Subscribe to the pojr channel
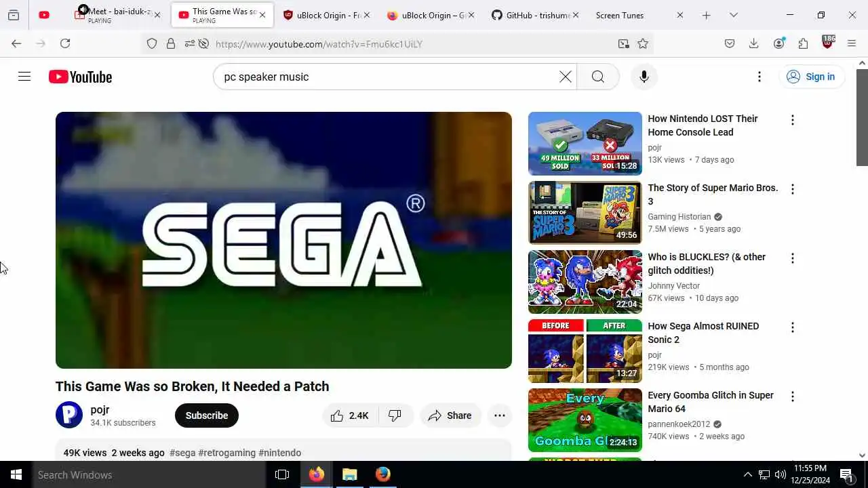 207,415
